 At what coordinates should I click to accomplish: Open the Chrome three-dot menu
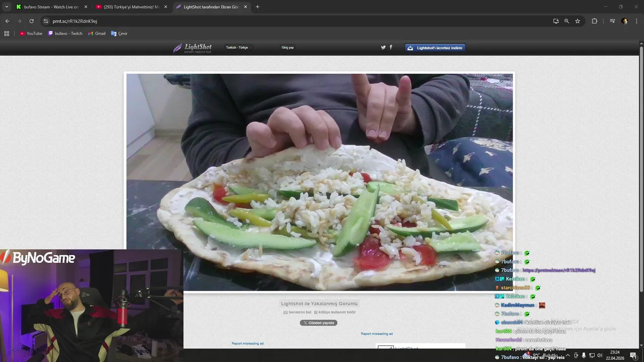636,21
